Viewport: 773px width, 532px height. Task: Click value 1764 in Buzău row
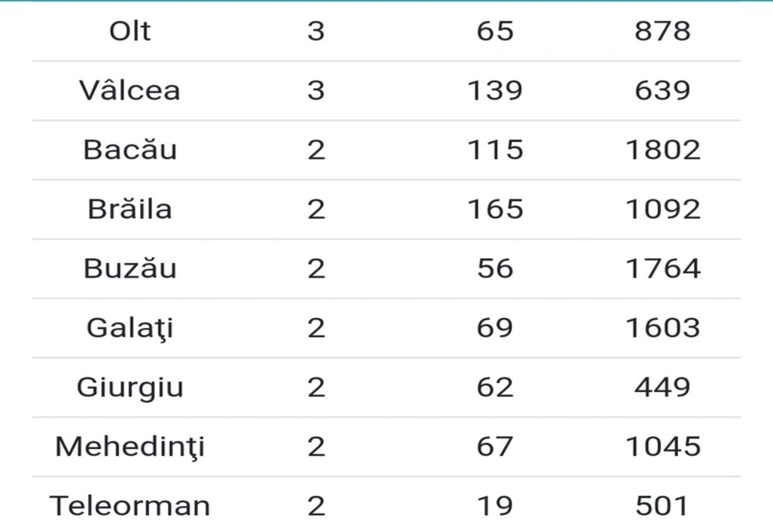click(662, 268)
